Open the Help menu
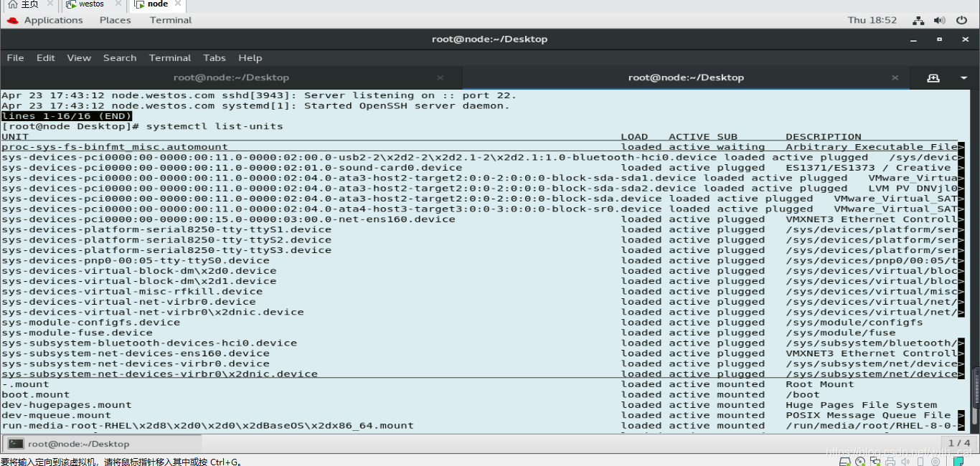The height and width of the screenshot is (466, 980). click(x=250, y=57)
